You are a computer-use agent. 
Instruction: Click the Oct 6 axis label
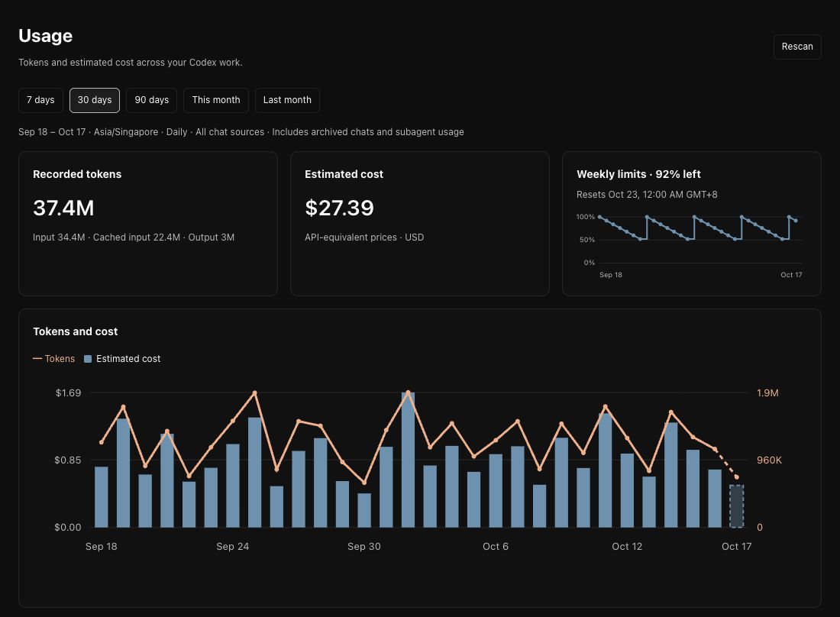[496, 546]
